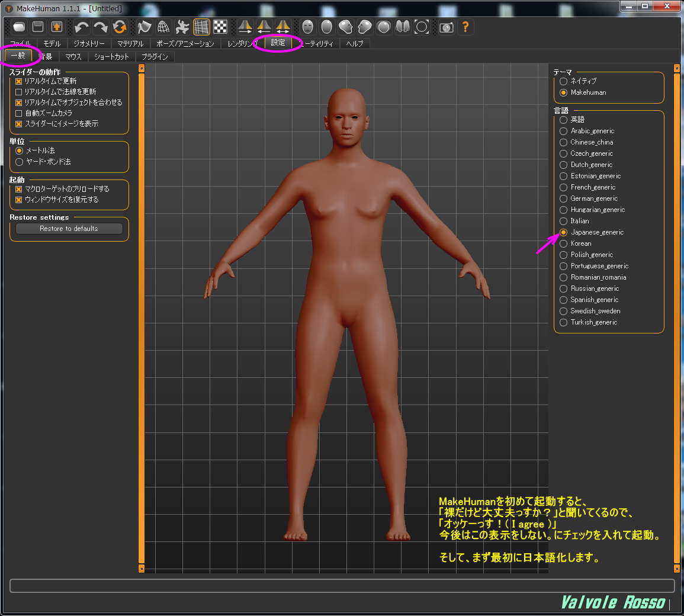
Task: Click Restore to defaults button
Action: [69, 229]
